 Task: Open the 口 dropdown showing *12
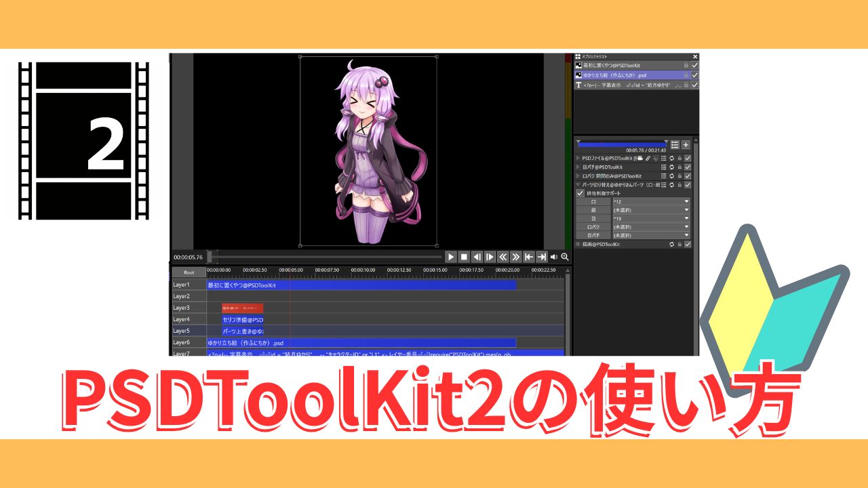(x=651, y=201)
